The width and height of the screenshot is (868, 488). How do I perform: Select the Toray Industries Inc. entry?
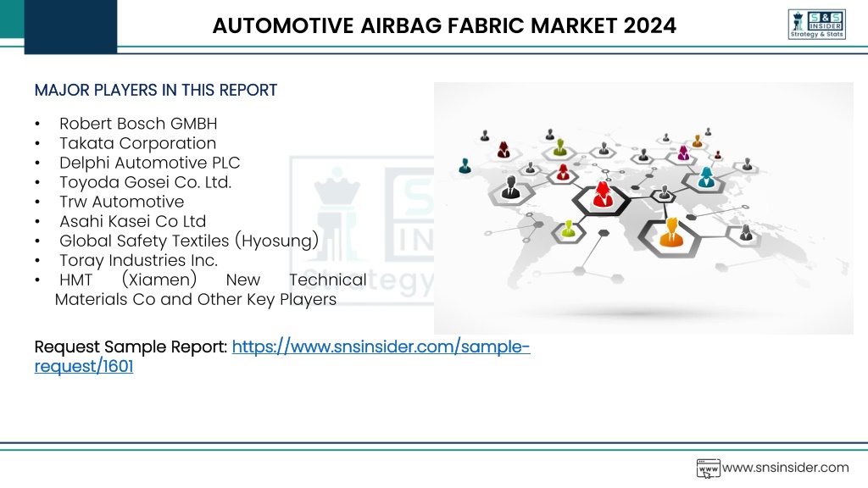click(x=138, y=260)
